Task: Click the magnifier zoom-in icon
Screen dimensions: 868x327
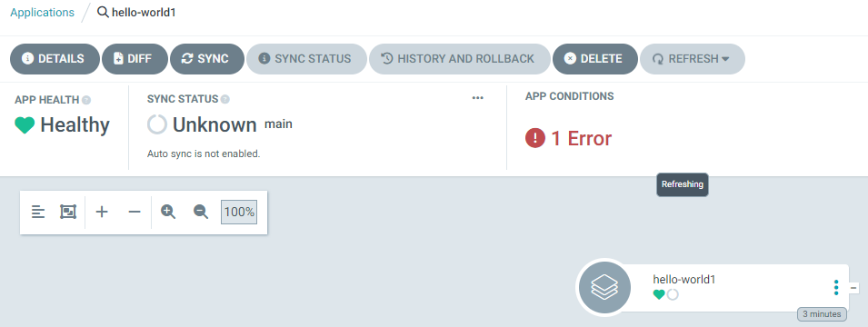Action: [x=168, y=212]
